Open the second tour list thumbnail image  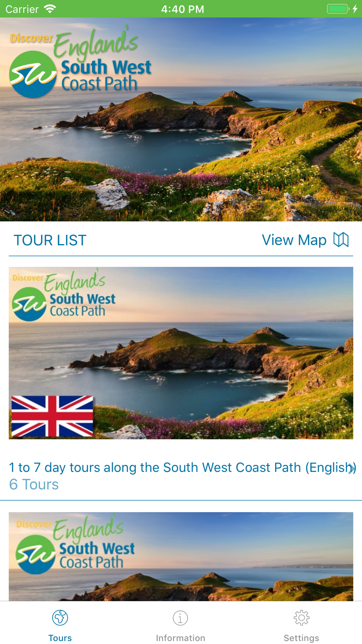coord(181,557)
